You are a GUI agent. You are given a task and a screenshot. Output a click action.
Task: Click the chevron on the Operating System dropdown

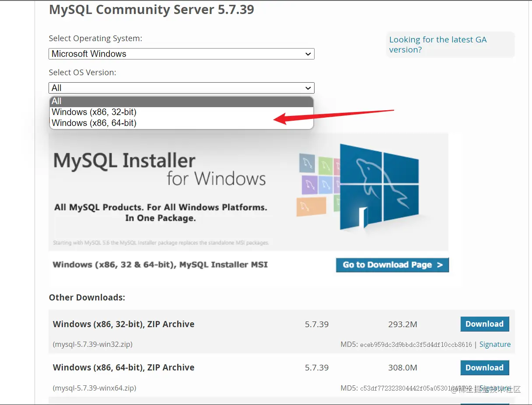[309, 53]
